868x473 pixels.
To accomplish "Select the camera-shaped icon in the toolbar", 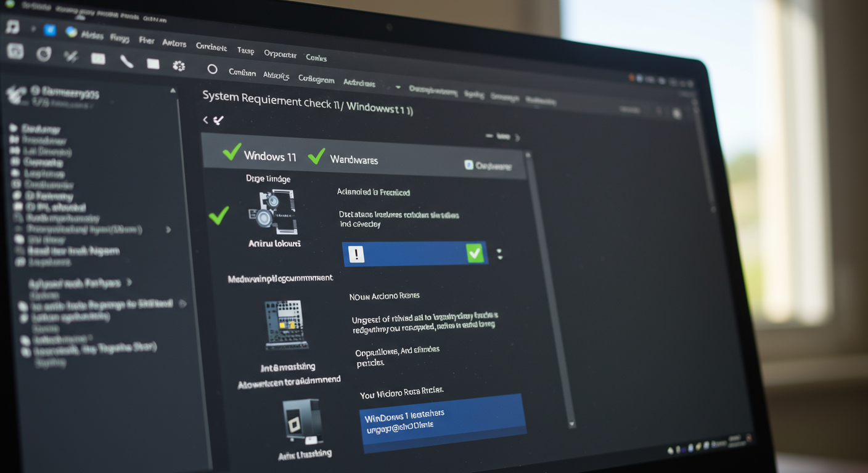I will (15, 51).
